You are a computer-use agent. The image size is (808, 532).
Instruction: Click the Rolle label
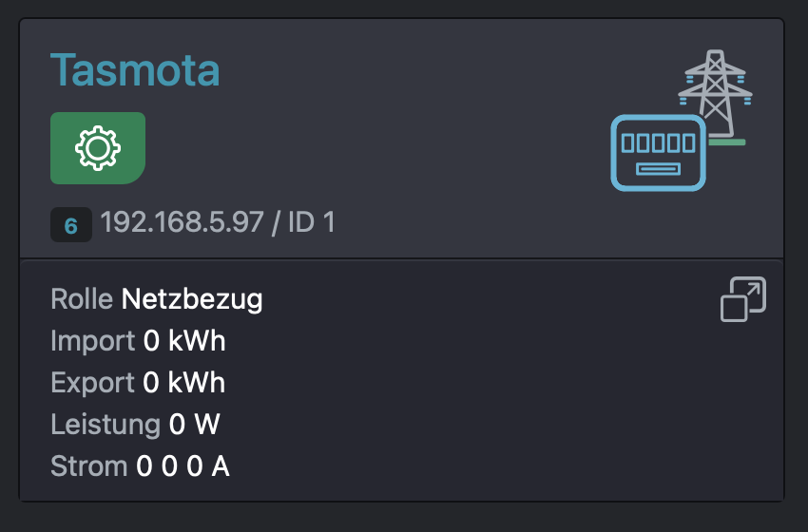pos(82,299)
